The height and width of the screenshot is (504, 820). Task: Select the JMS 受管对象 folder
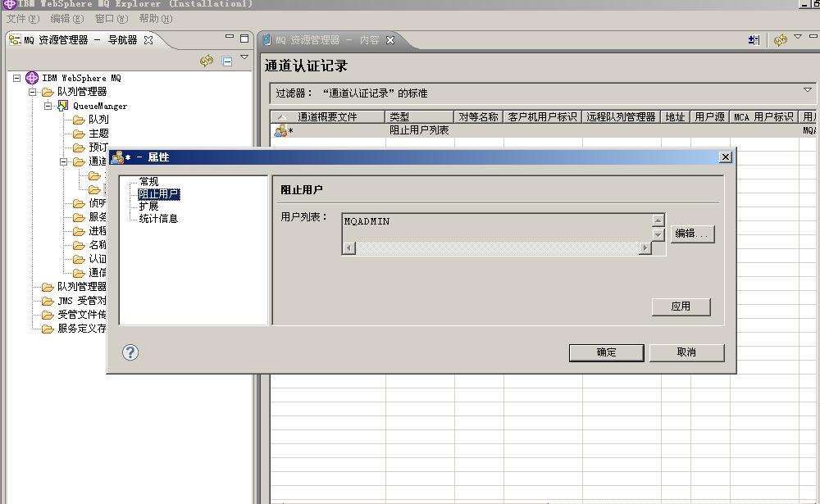click(74, 301)
